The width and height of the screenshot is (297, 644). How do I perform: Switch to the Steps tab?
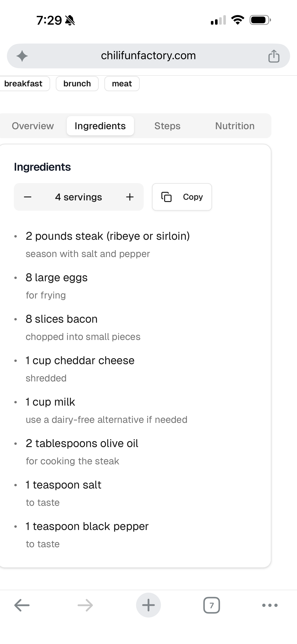[167, 126]
